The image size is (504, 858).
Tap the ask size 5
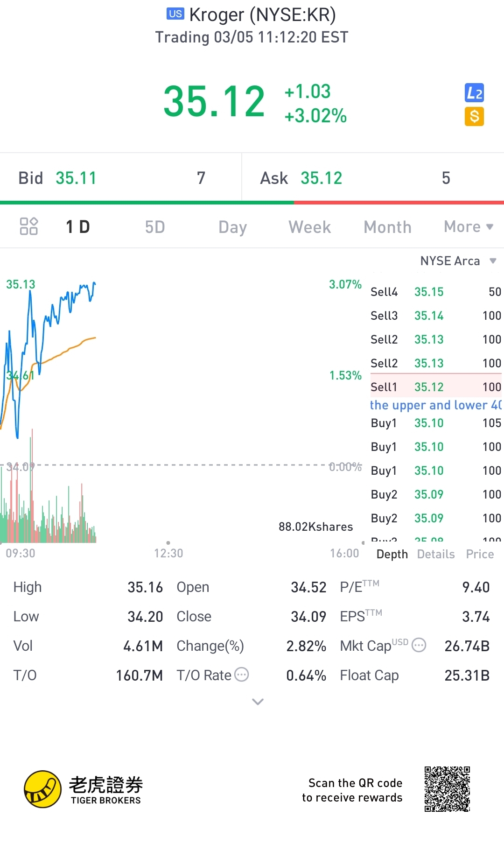446,178
